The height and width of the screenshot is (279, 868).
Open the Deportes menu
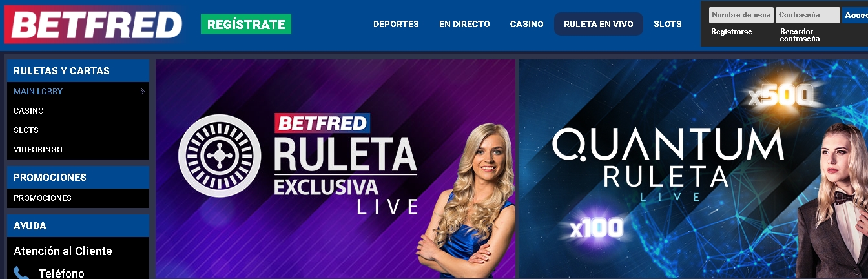396,24
